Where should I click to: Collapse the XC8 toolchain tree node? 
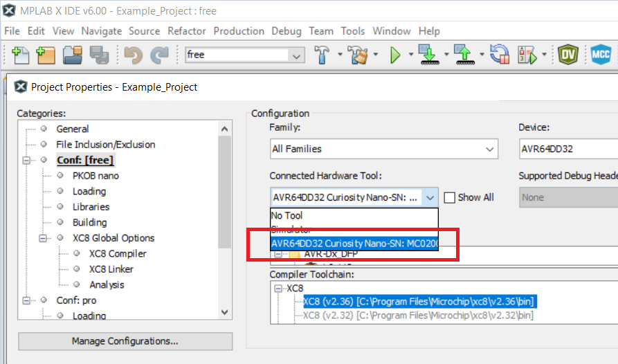click(278, 289)
